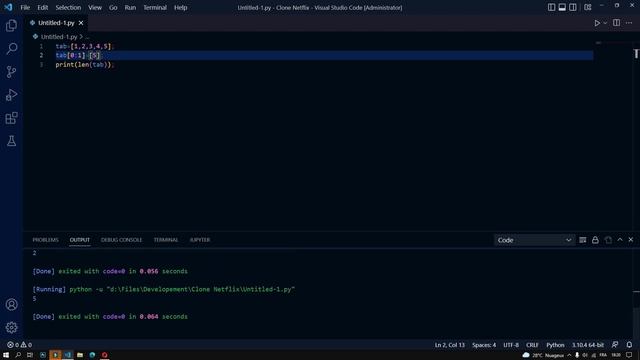The width and height of the screenshot is (640, 360).
Task: Open the File menu
Action: coord(25,7)
